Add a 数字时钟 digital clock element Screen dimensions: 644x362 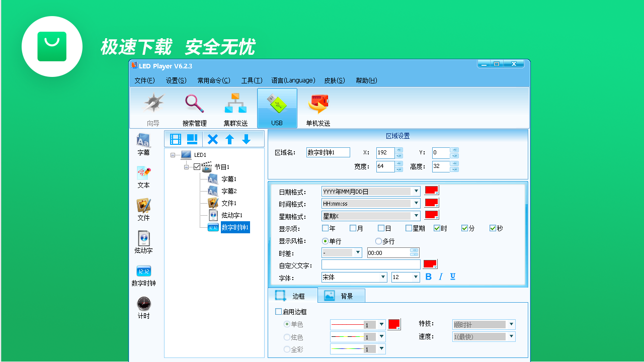coord(144,274)
